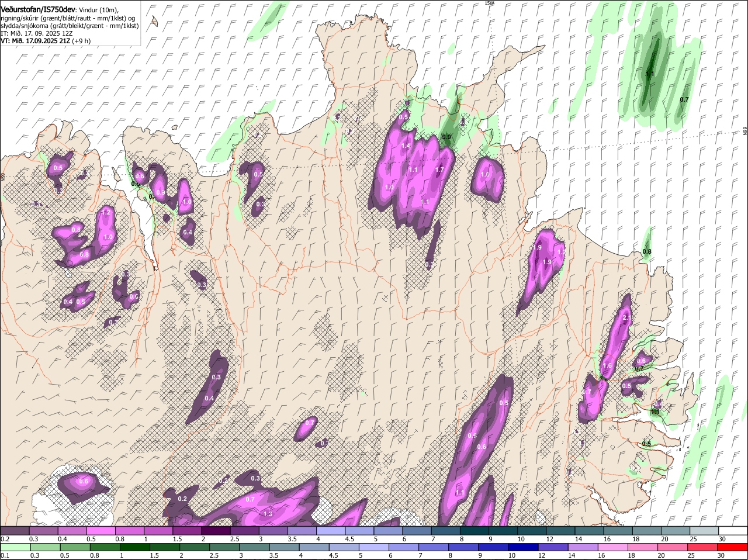This screenshot has height=560, width=748.
Task: Select the darkest green rain swatch between 1 and 1.5
Action: [x=135, y=548]
